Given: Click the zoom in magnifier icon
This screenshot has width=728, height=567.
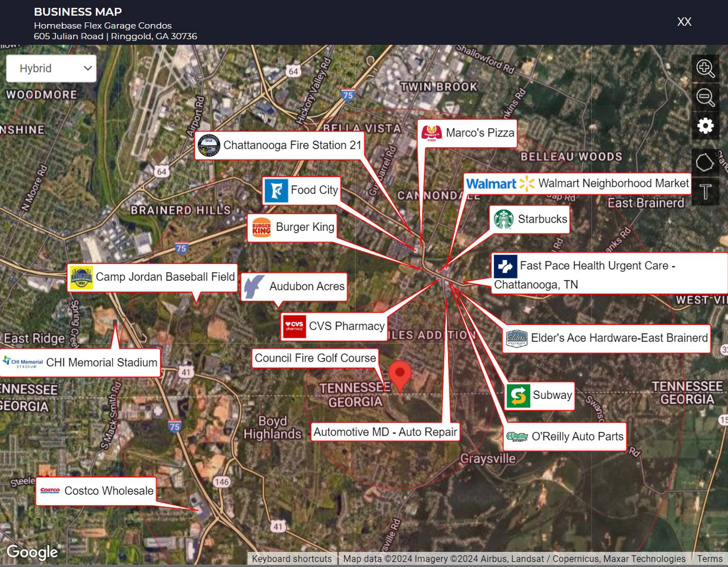Looking at the screenshot, I should coord(705,68).
